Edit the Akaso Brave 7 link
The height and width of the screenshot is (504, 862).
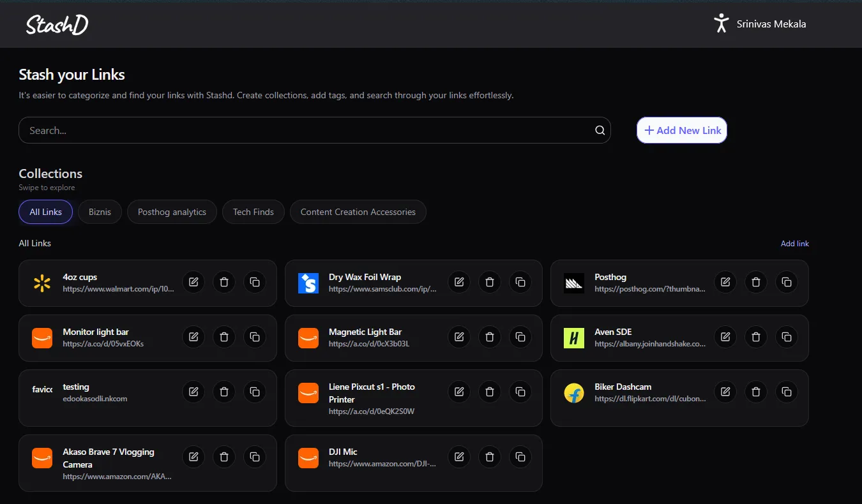(193, 457)
